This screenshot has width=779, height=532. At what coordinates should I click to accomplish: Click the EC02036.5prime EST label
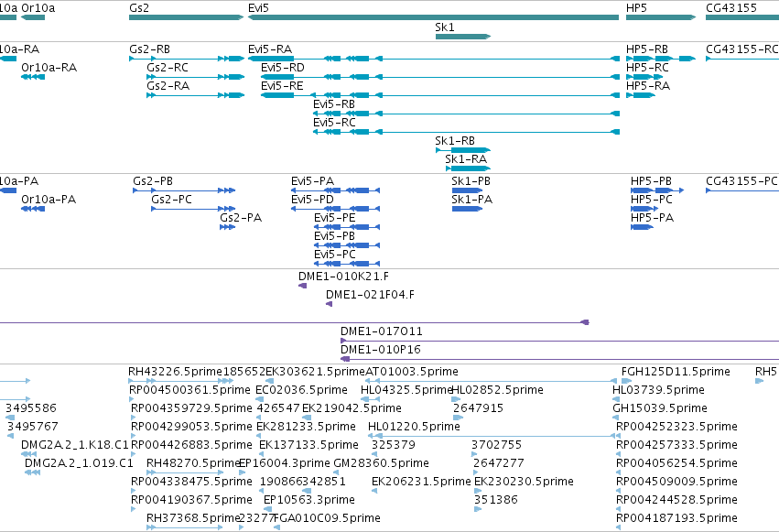click(x=301, y=390)
